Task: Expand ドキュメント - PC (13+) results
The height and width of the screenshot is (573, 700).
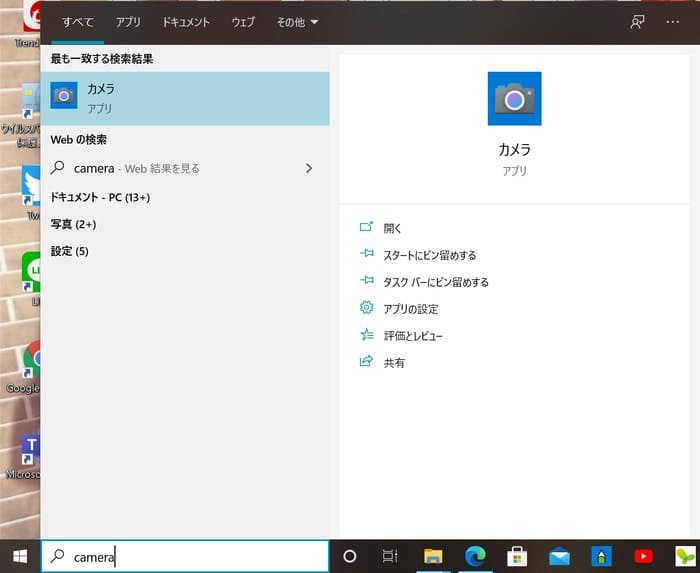Action: [x=100, y=197]
